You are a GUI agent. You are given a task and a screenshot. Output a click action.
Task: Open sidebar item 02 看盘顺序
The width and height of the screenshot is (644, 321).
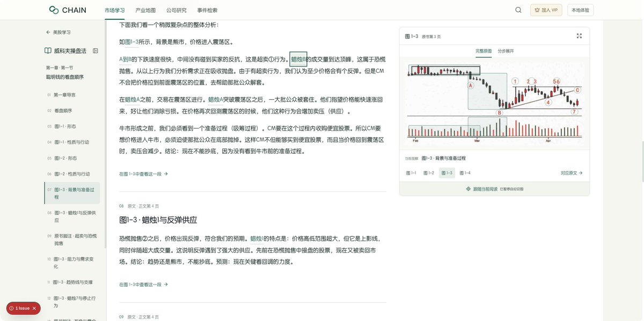point(72,111)
